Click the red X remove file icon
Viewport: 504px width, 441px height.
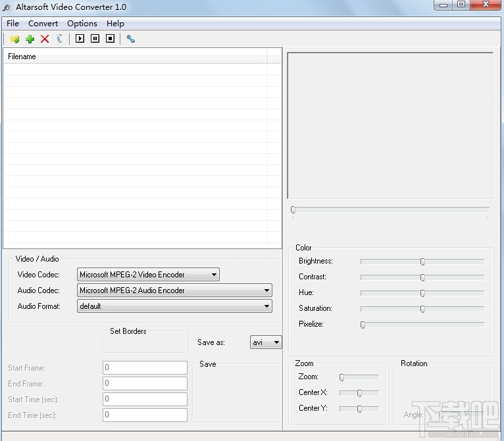(45, 39)
